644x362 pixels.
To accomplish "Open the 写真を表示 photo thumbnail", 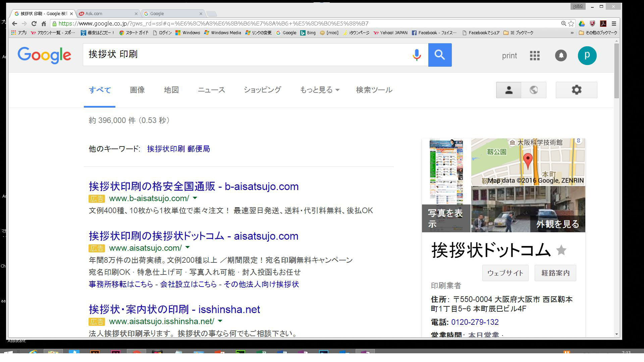I will point(446,185).
